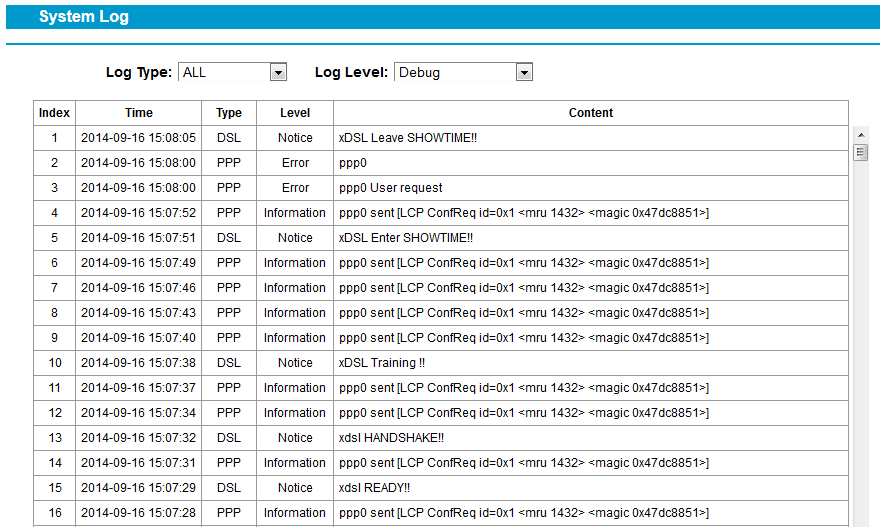Click index number 15

55,488
